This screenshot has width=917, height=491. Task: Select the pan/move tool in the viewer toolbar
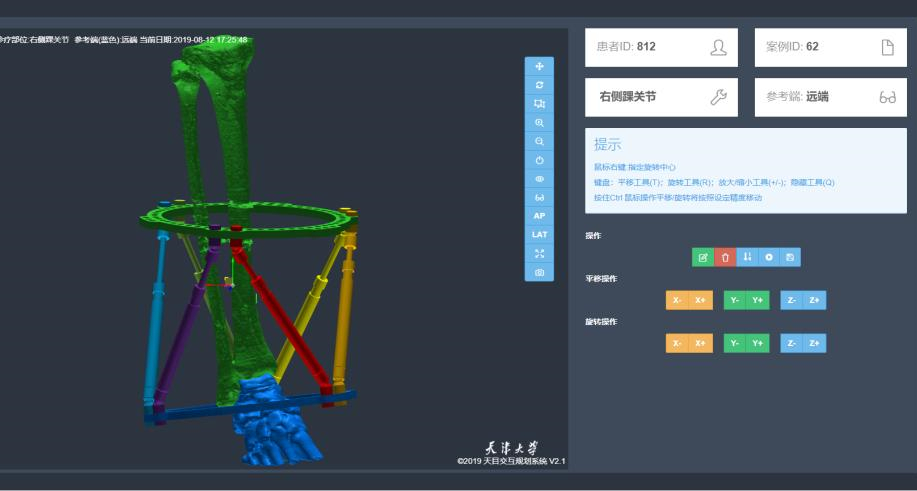539,66
